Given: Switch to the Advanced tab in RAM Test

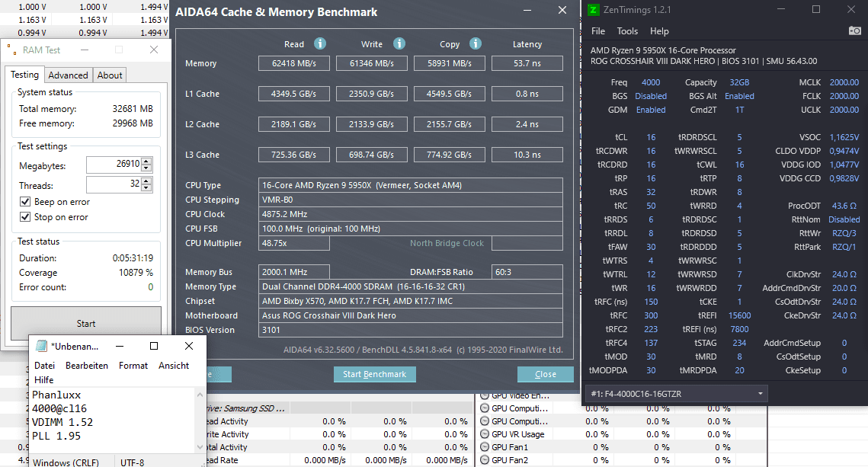Looking at the screenshot, I should click(x=68, y=75).
